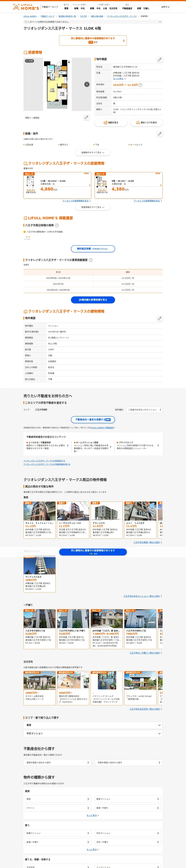Open 八王子市の注文住宅一覧から探す link
186x868 pixels.
pyautogui.click(x=146, y=709)
